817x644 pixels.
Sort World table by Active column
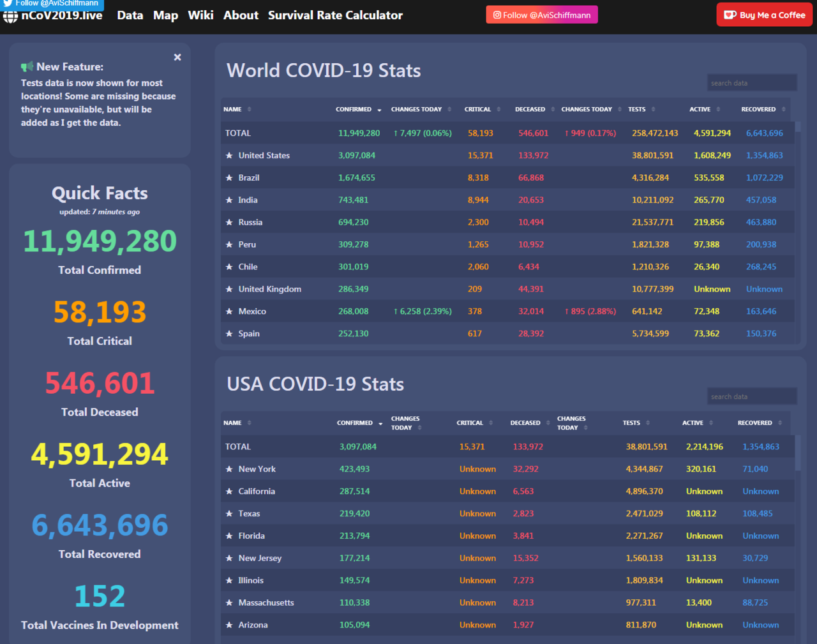[705, 109]
